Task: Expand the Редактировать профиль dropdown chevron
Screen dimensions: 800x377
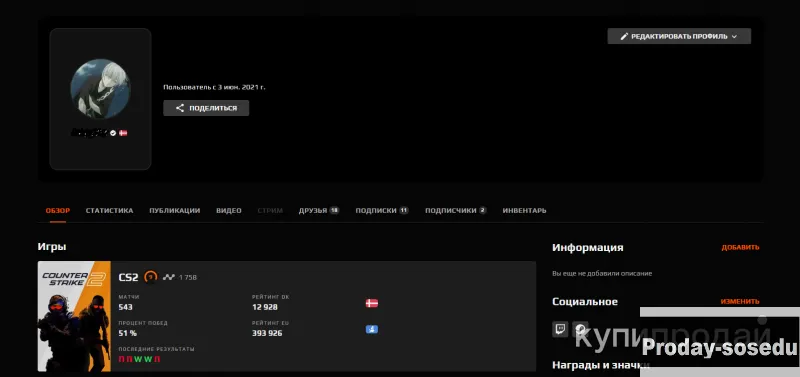Action: (734, 37)
